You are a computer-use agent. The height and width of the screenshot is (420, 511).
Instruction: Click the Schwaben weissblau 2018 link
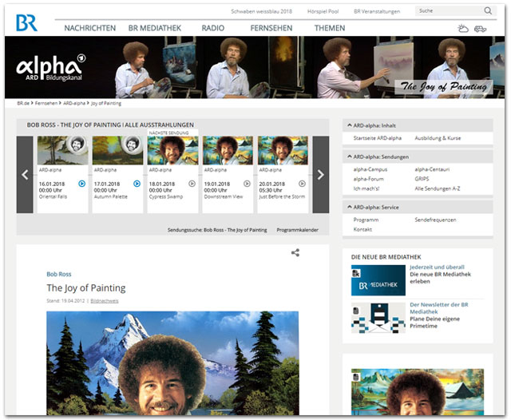(261, 11)
